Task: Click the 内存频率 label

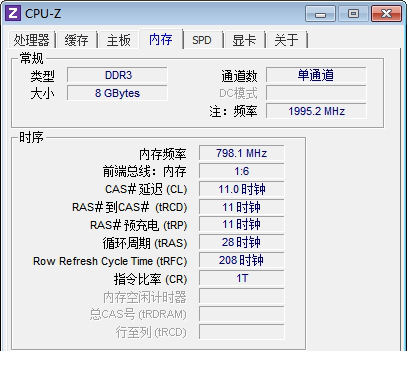Action: point(163,154)
